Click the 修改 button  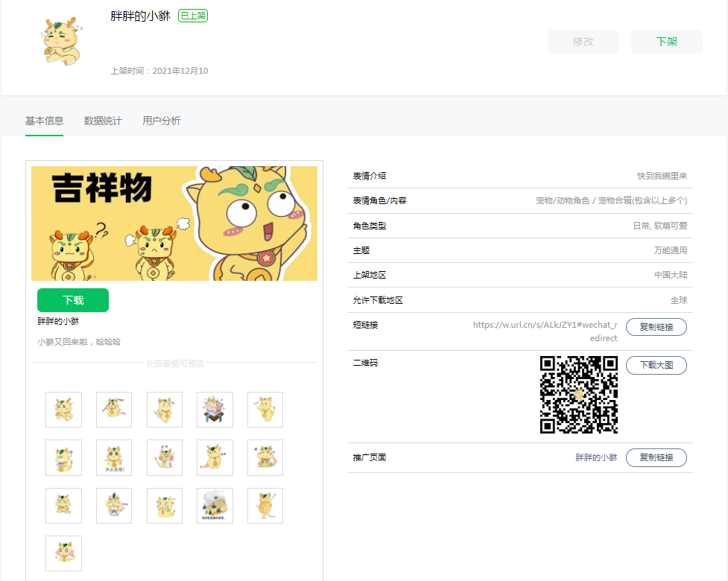[x=583, y=42]
